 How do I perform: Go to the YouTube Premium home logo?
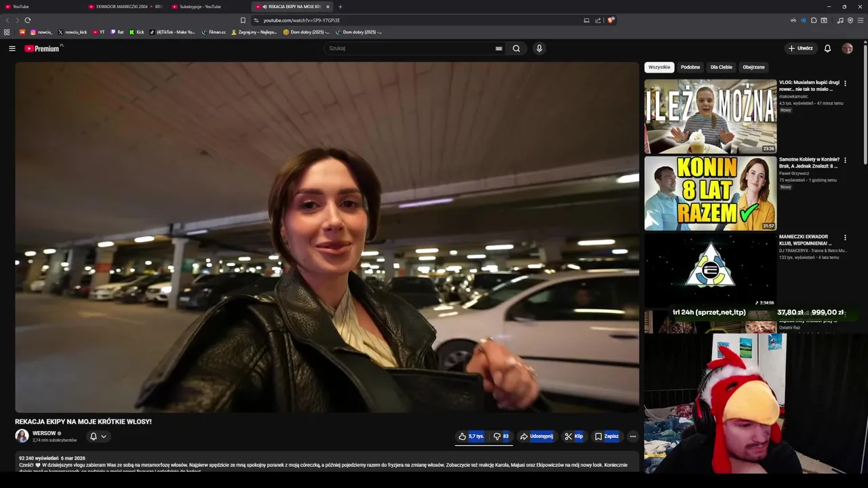[42, 48]
